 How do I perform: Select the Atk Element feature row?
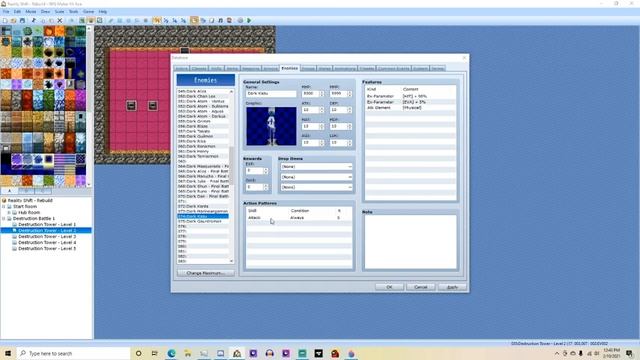coord(410,107)
